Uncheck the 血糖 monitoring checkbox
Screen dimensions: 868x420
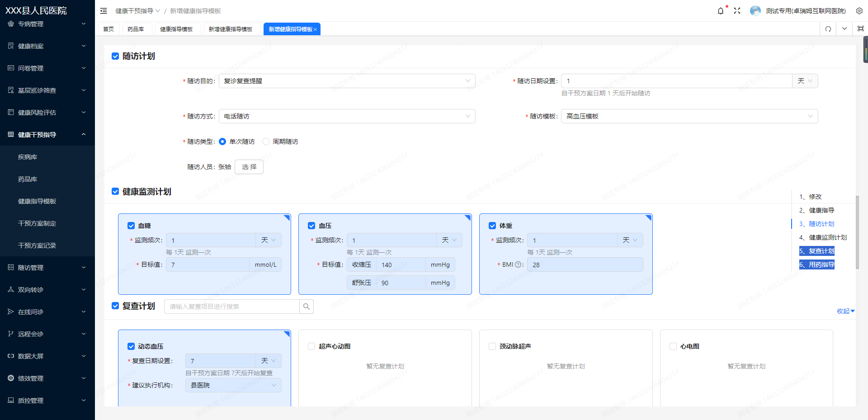(x=131, y=226)
